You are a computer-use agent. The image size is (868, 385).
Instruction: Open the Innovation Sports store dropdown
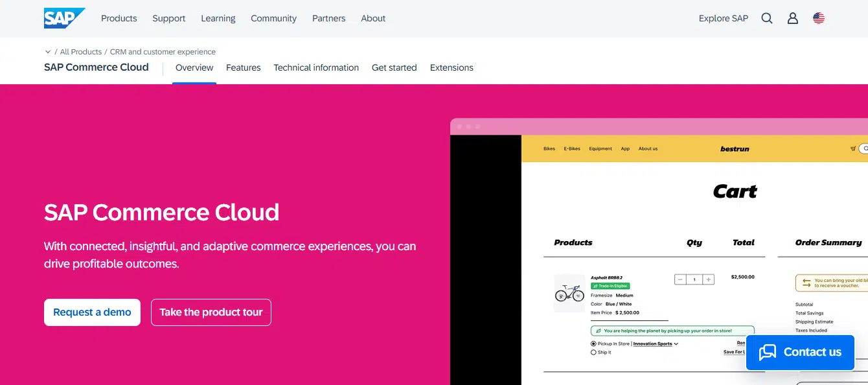coord(656,344)
